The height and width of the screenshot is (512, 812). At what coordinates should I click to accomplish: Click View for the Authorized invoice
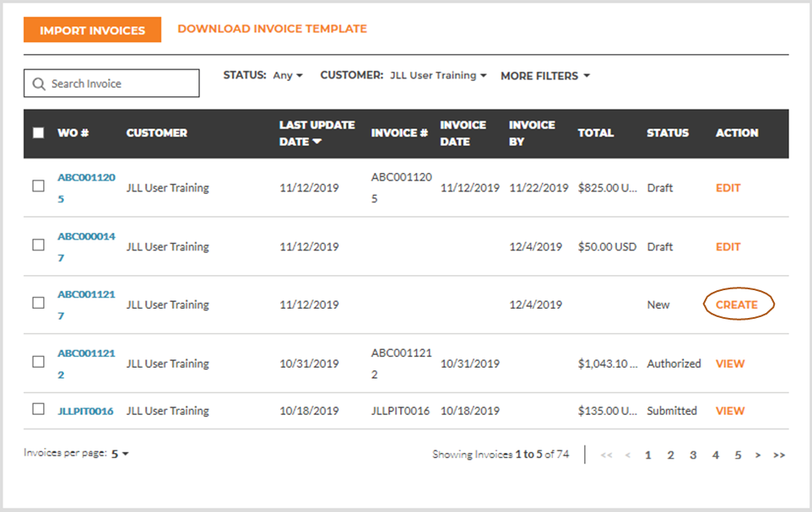[x=730, y=364]
